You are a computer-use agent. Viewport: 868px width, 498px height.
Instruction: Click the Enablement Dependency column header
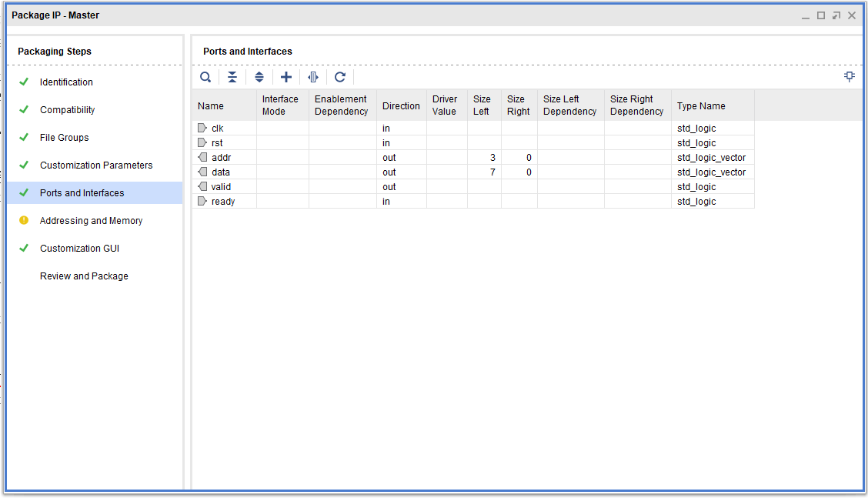pos(342,105)
